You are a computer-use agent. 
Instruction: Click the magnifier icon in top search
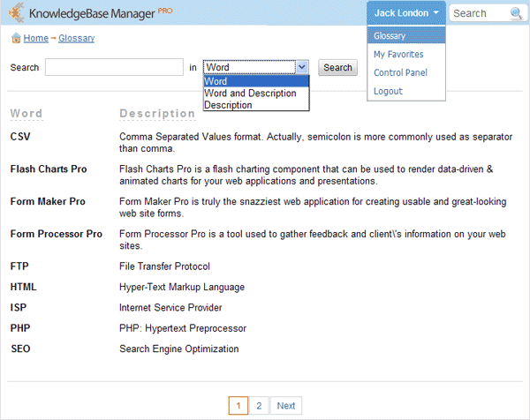coord(516,13)
